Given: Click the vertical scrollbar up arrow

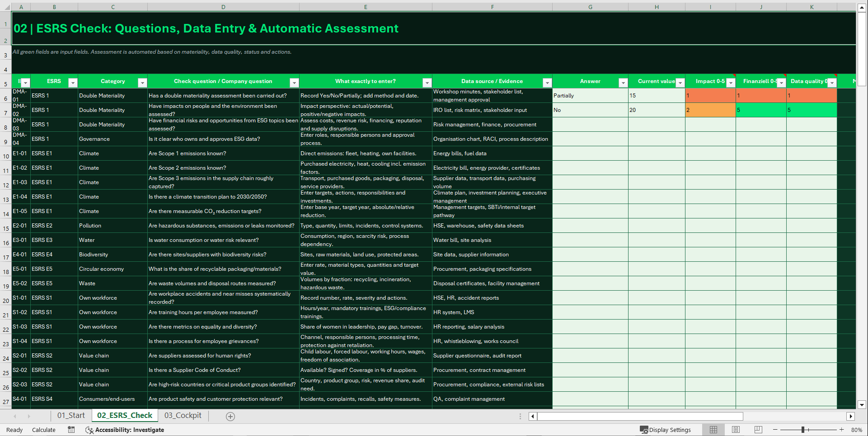Looking at the screenshot, I should click(862, 7).
